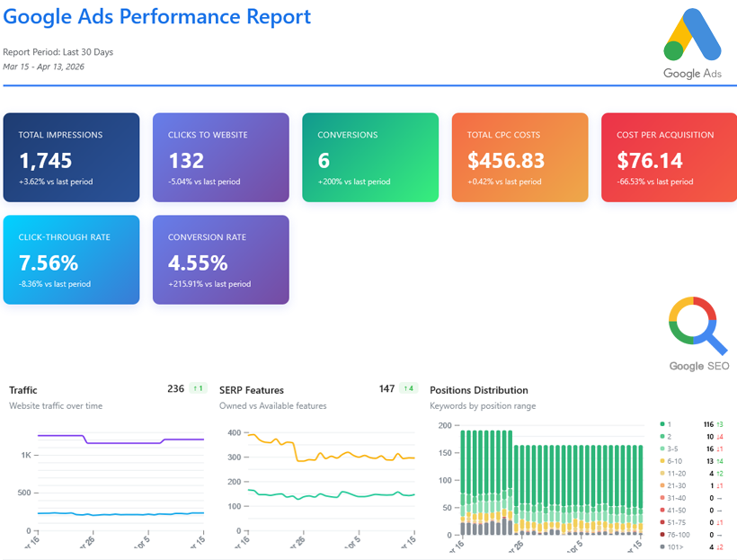737x560 pixels.
Task: Open the Total Impressions card
Action: pyautogui.click(x=72, y=157)
